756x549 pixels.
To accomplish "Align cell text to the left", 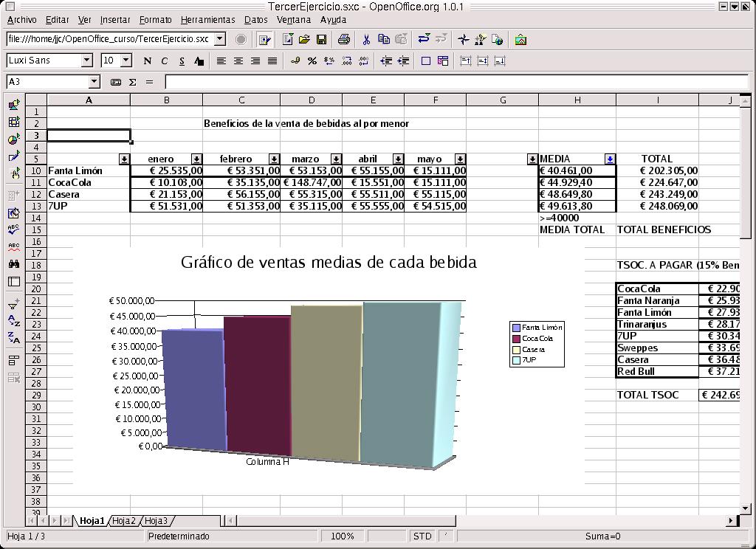I will [x=221, y=61].
